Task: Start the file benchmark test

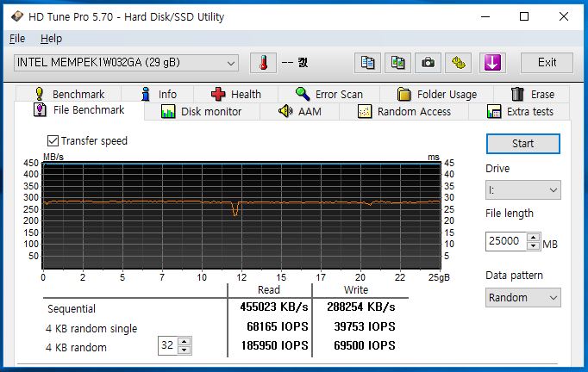Action: [522, 144]
